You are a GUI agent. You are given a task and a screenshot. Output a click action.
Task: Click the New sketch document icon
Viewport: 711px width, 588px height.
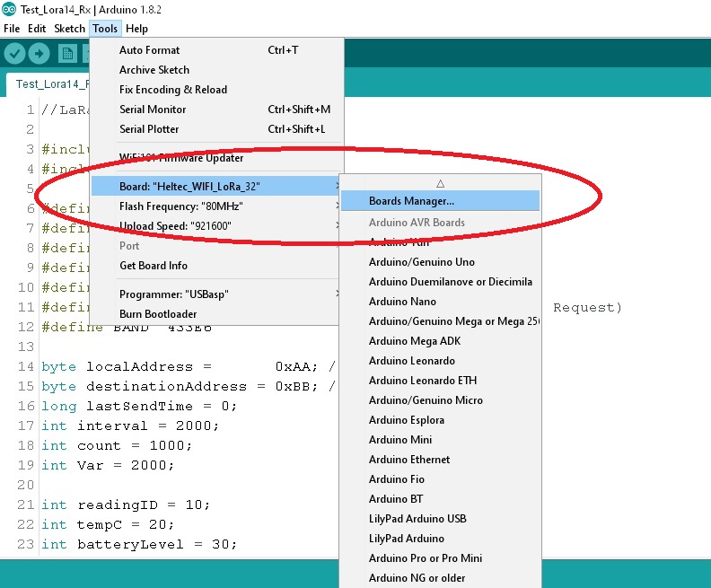coord(67,54)
